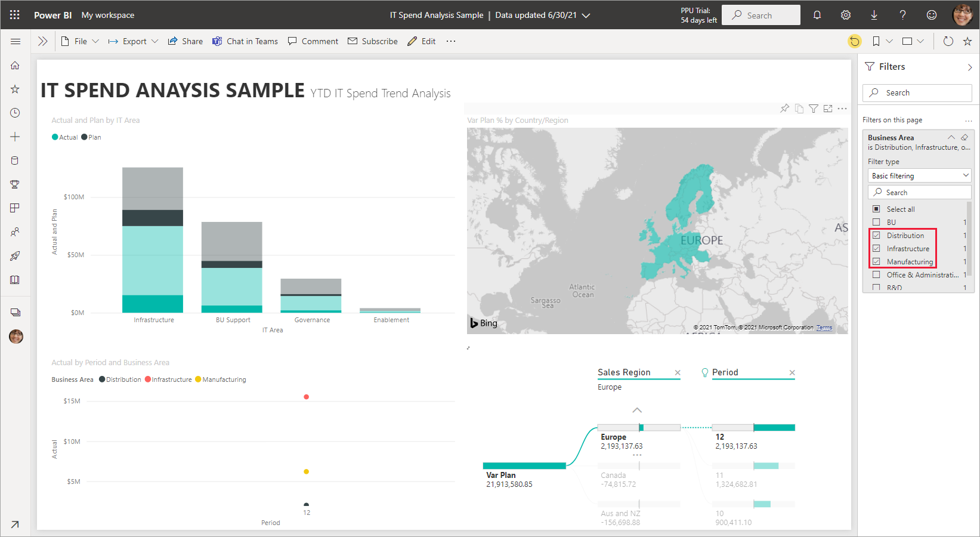Click the download arrow icon in header
Screen dimensions: 980x537
[874, 15]
